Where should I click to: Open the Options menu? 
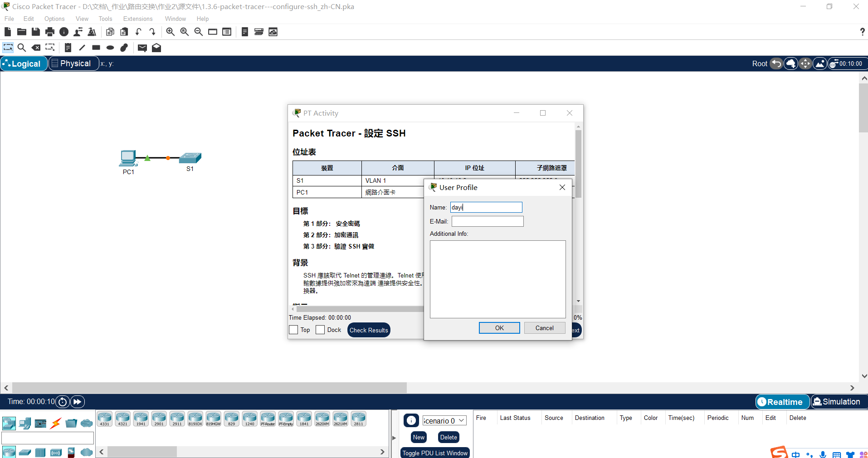pyautogui.click(x=54, y=19)
